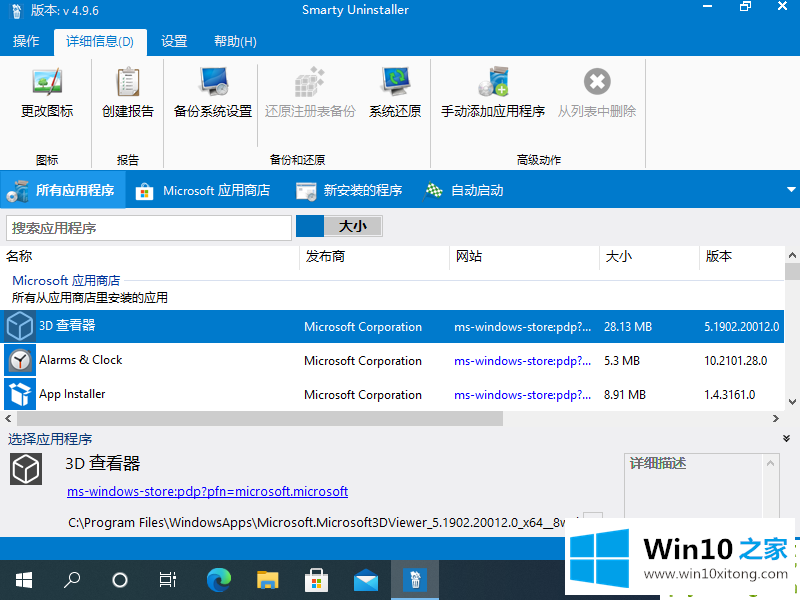Open the Windows Start menu
This screenshot has width=800, height=600.
click(23, 580)
